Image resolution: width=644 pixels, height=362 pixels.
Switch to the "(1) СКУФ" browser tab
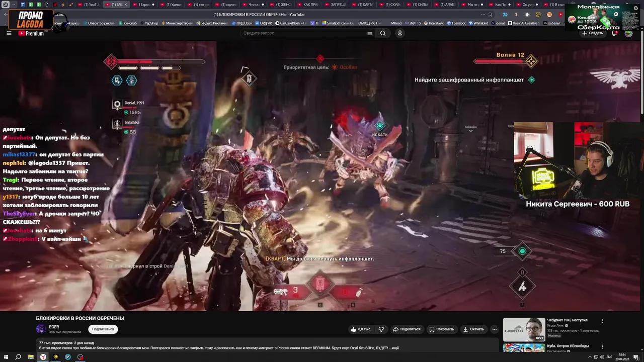(x=388, y=5)
